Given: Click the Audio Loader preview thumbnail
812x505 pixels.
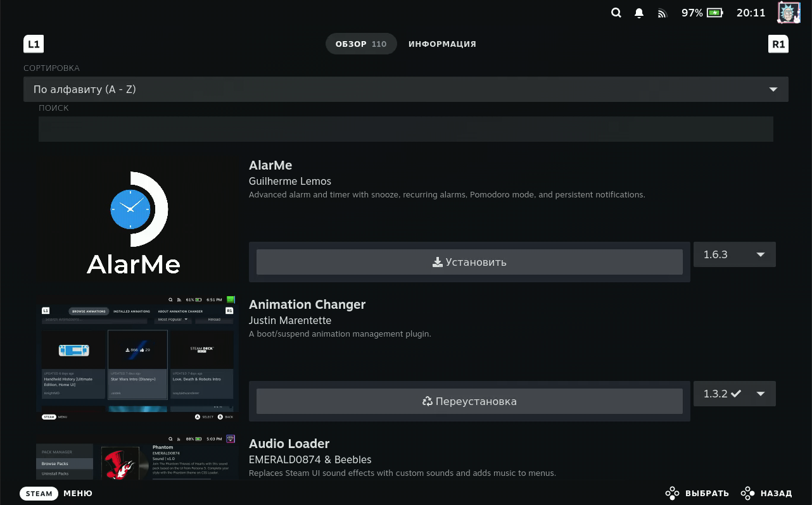Looking at the screenshot, I should pyautogui.click(x=137, y=457).
